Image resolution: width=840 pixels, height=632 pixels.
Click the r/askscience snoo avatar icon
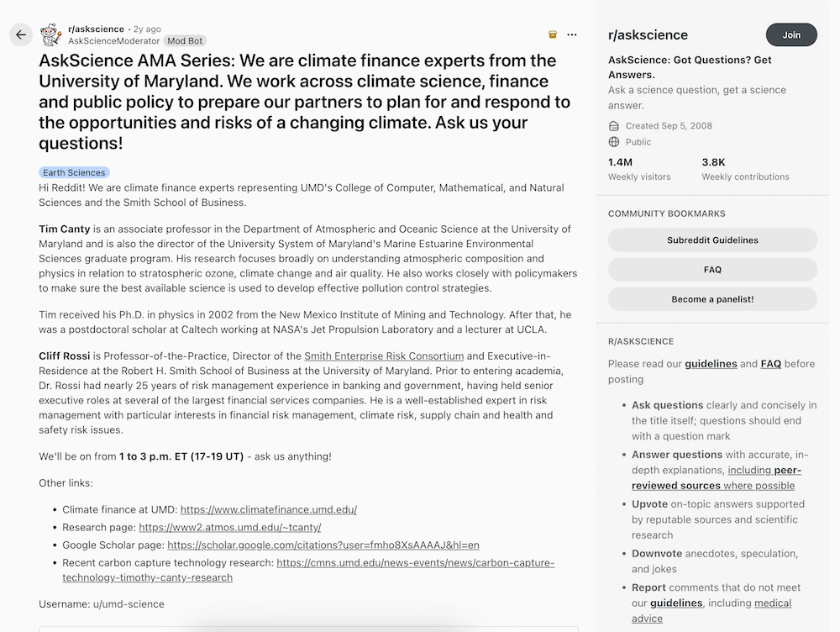(50, 34)
